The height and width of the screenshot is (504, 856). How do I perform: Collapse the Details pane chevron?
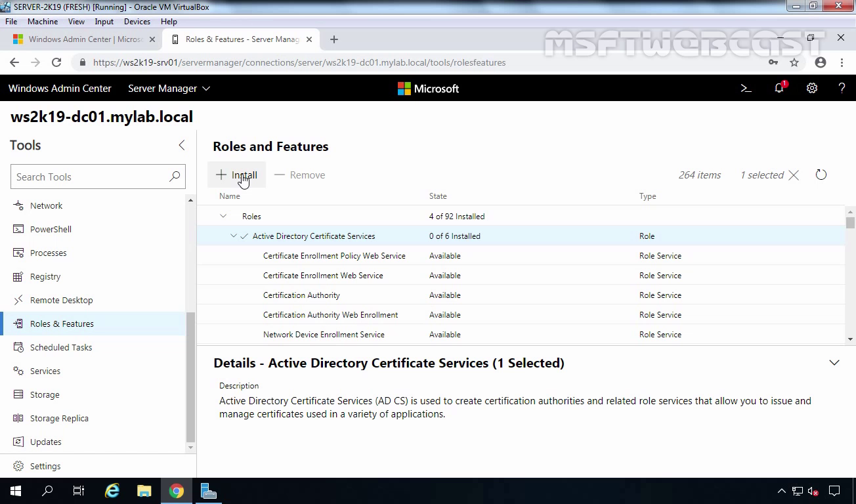click(x=834, y=363)
